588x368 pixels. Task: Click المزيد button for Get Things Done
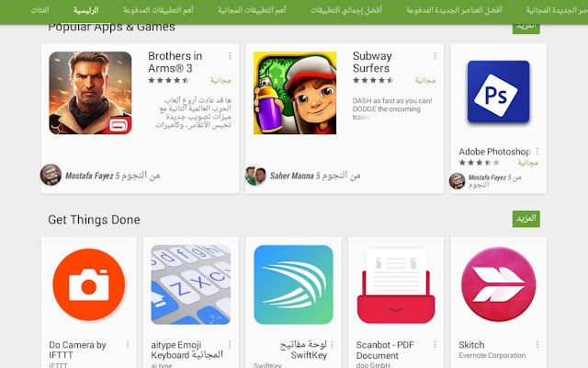[x=526, y=219]
